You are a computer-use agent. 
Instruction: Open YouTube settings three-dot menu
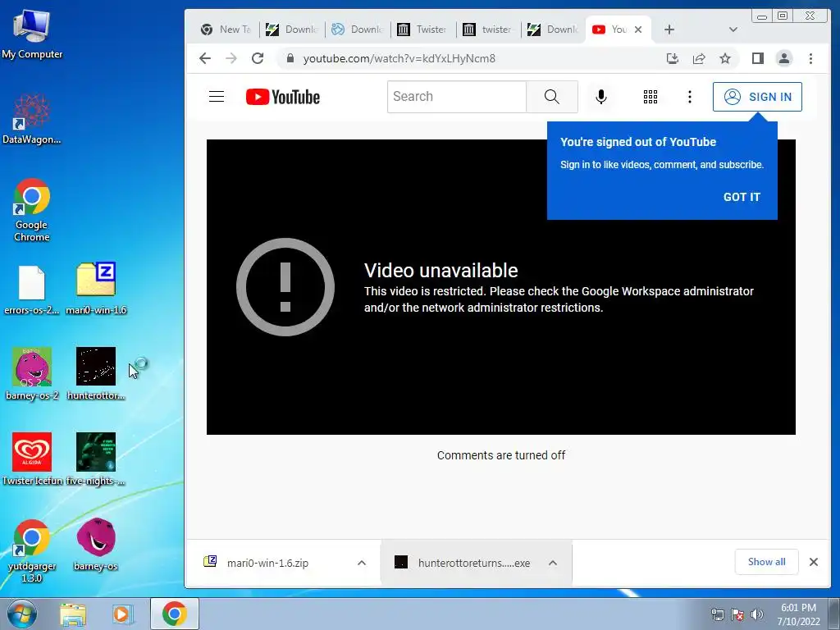click(689, 97)
